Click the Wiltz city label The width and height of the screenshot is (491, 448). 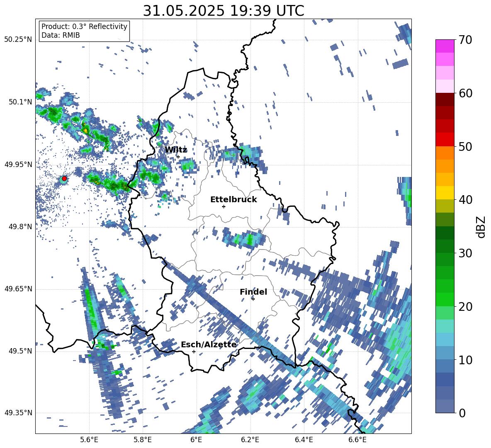pos(176,150)
